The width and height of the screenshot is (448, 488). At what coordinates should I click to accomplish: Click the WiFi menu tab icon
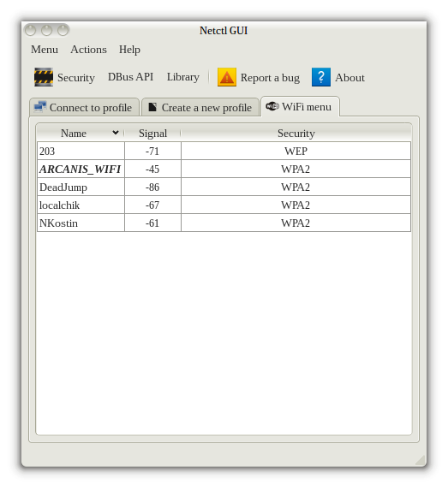(272, 106)
